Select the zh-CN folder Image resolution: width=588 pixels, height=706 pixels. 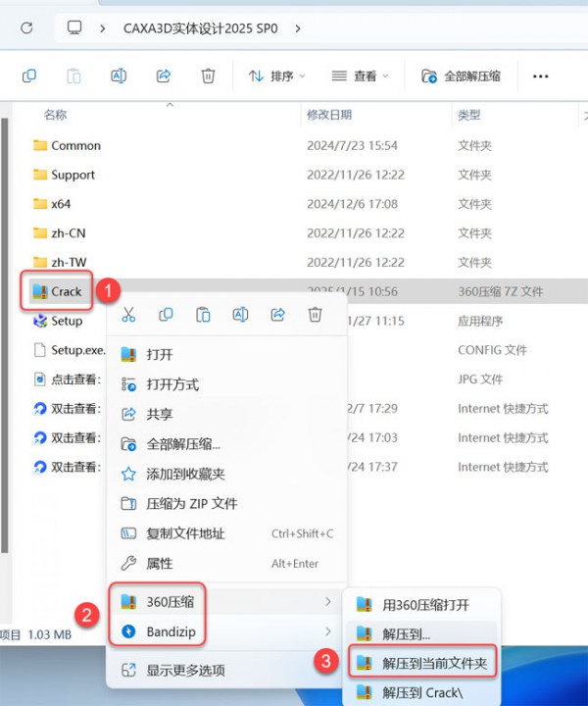pos(60,233)
